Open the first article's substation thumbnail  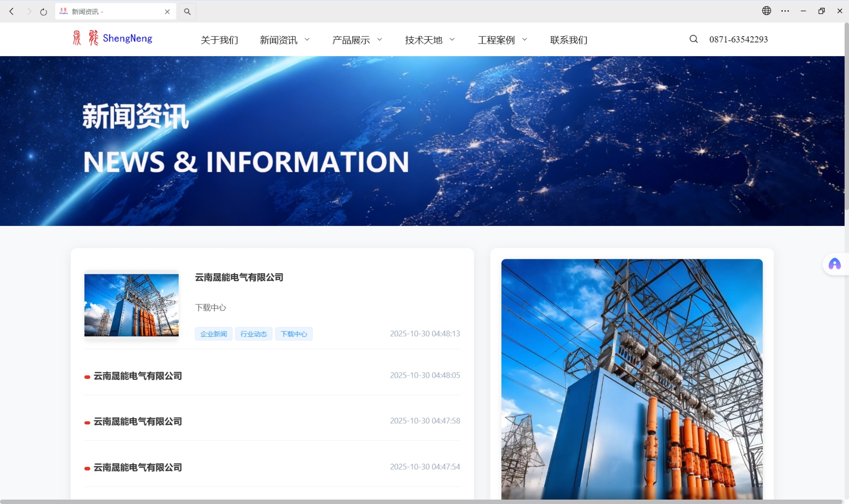tap(132, 305)
